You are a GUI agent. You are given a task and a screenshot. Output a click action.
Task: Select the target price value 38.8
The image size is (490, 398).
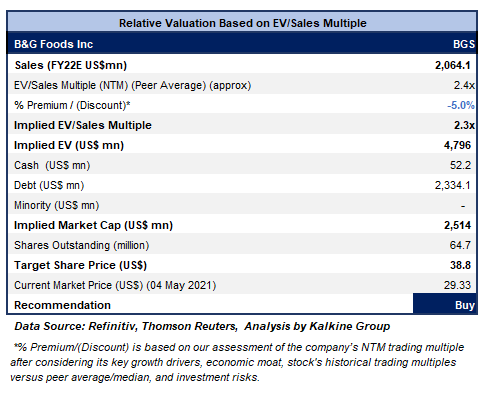pos(460,265)
